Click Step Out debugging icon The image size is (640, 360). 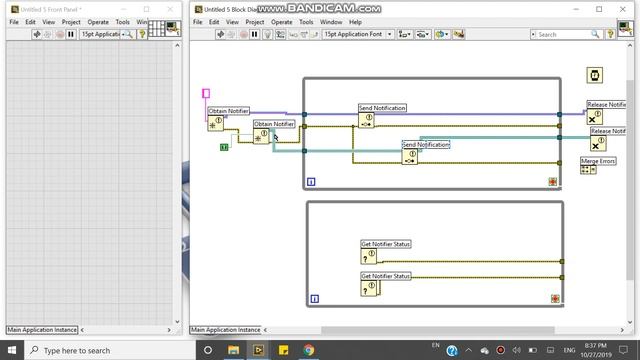[314, 35]
